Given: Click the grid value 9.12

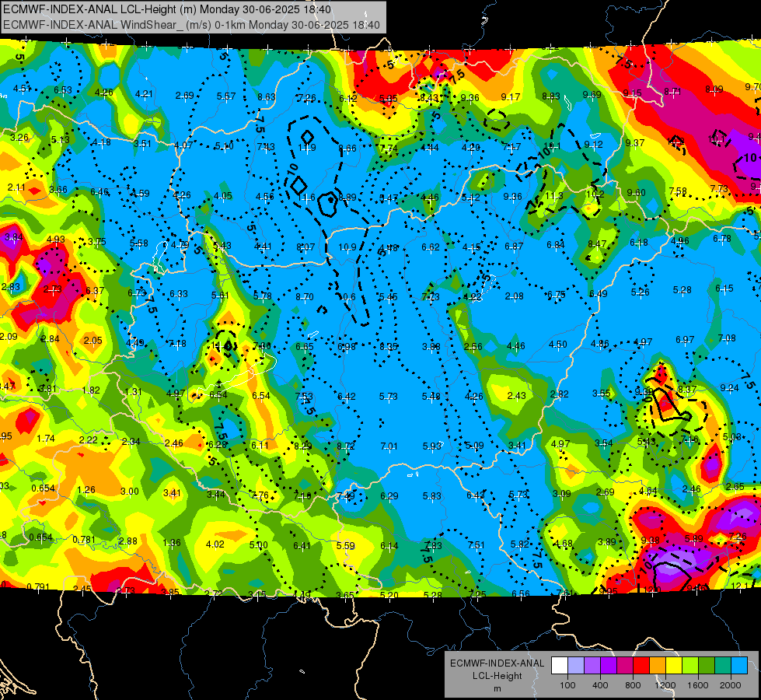Looking at the screenshot, I should (x=594, y=144).
